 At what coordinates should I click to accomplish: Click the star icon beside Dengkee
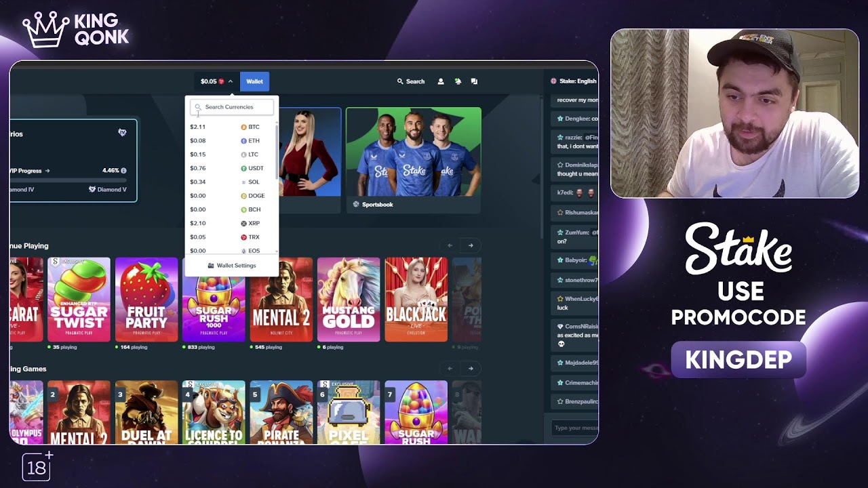click(x=560, y=119)
